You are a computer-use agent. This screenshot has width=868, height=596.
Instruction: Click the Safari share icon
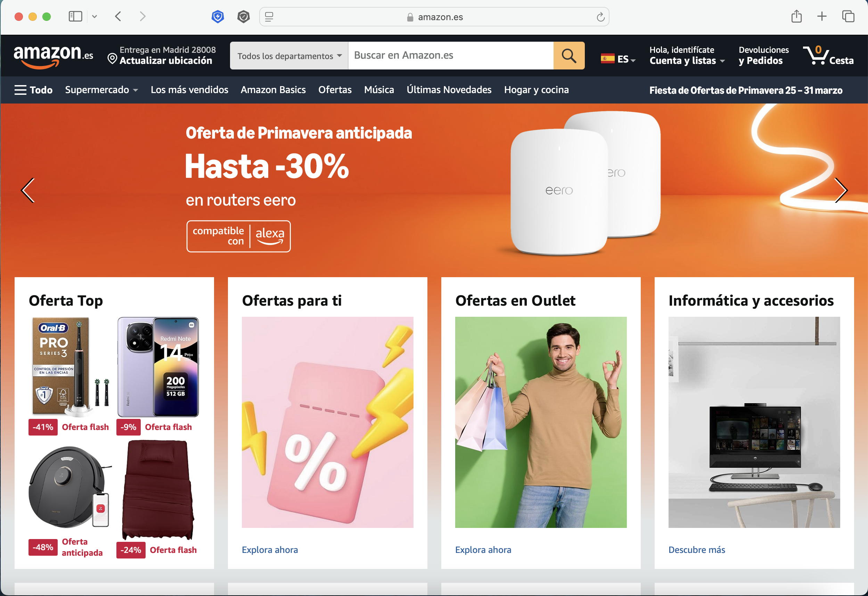(796, 16)
